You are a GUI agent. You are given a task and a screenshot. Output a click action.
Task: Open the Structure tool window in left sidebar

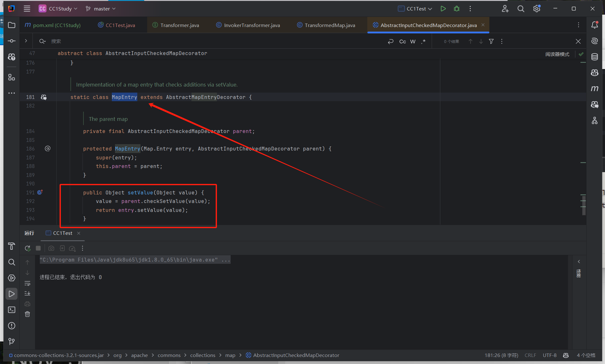pyautogui.click(x=12, y=77)
